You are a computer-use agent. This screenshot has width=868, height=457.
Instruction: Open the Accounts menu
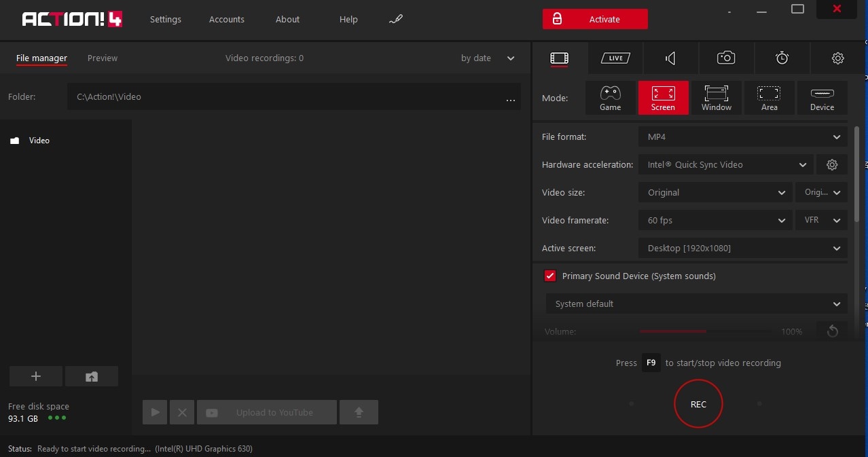pyautogui.click(x=227, y=19)
